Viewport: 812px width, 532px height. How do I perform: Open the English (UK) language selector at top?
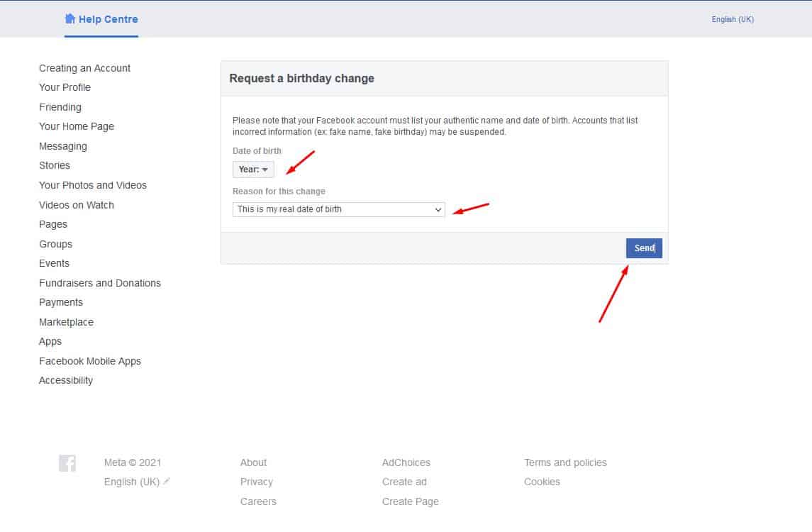[733, 20]
